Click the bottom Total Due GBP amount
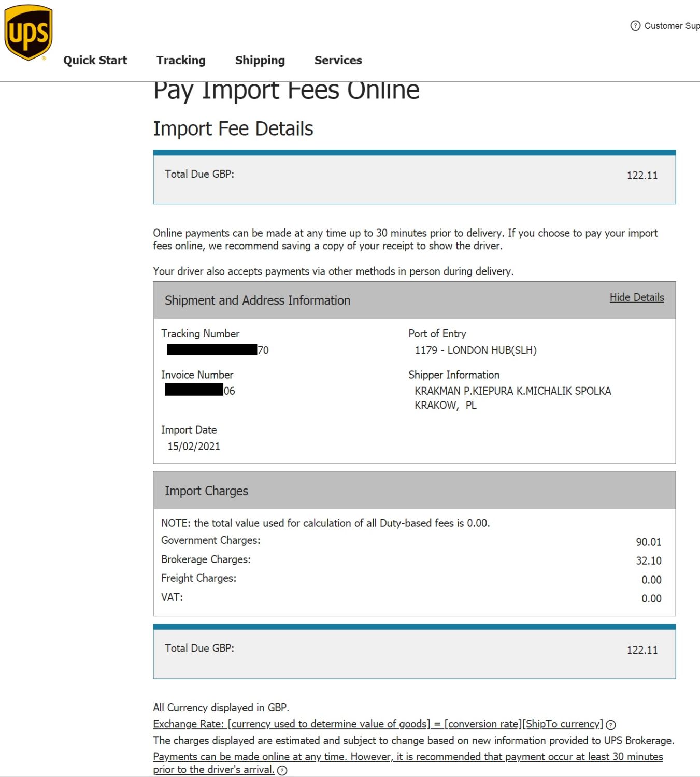This screenshot has height=777, width=700. point(642,650)
